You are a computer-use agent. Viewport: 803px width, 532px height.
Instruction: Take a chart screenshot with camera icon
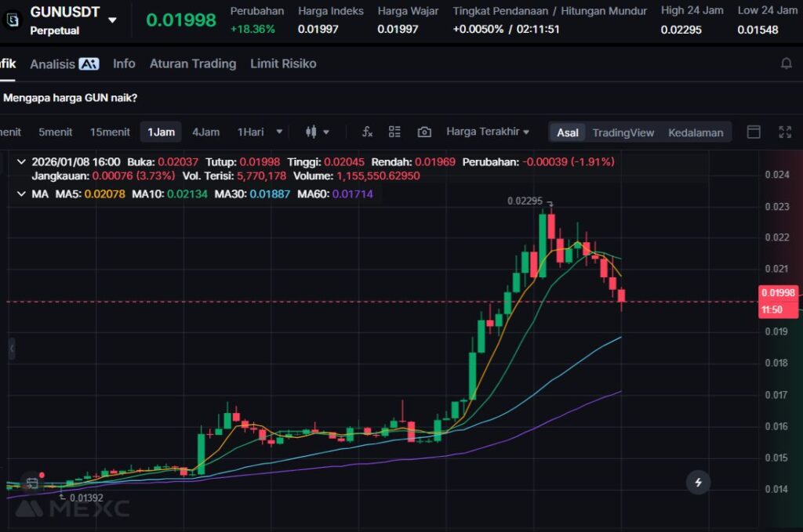(x=424, y=132)
